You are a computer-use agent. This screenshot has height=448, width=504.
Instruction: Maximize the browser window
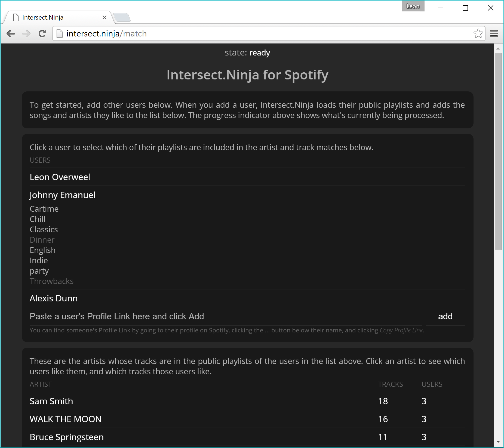tap(465, 8)
